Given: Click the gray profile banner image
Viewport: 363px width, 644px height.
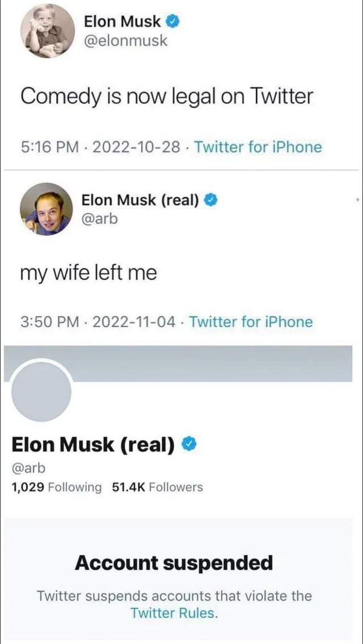Looking at the screenshot, I should 216,364.
